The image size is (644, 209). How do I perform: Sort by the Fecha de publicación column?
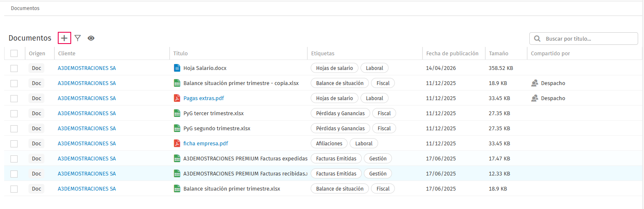pyautogui.click(x=452, y=53)
